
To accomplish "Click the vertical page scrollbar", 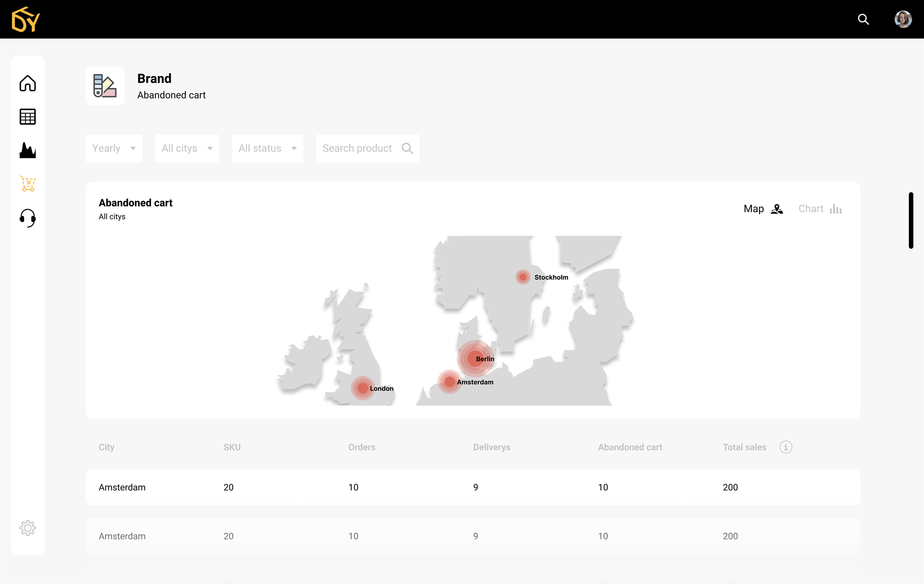I will pos(911,220).
